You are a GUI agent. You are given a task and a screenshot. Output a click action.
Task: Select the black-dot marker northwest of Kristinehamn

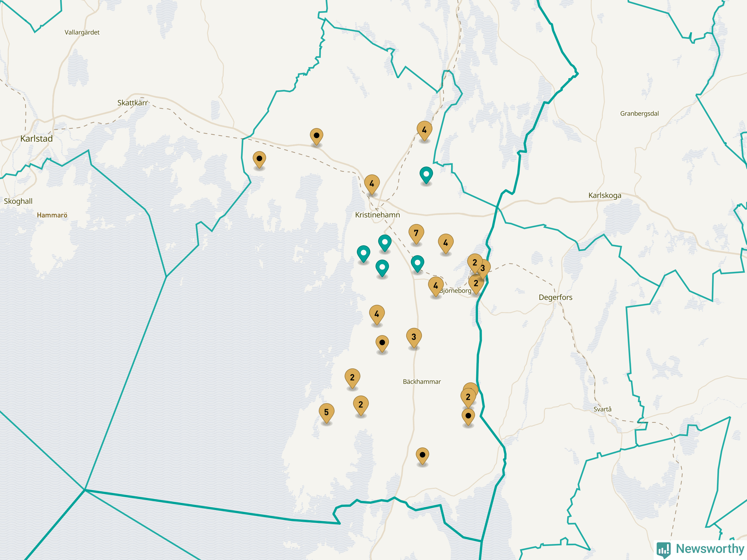click(x=316, y=136)
